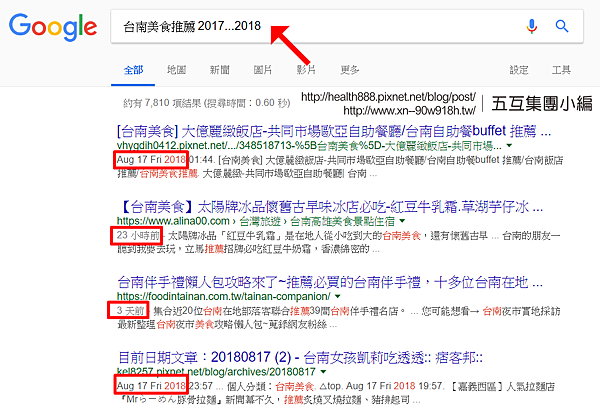Click the Aug 17 Fri 2018 01:44 date
The image size is (600, 415).
(165, 159)
